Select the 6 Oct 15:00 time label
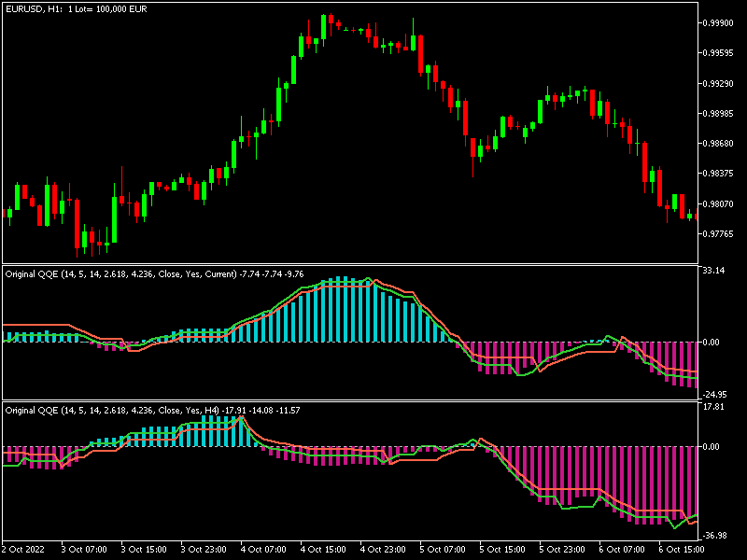Image resolution: width=747 pixels, height=560 pixels. tap(682, 549)
